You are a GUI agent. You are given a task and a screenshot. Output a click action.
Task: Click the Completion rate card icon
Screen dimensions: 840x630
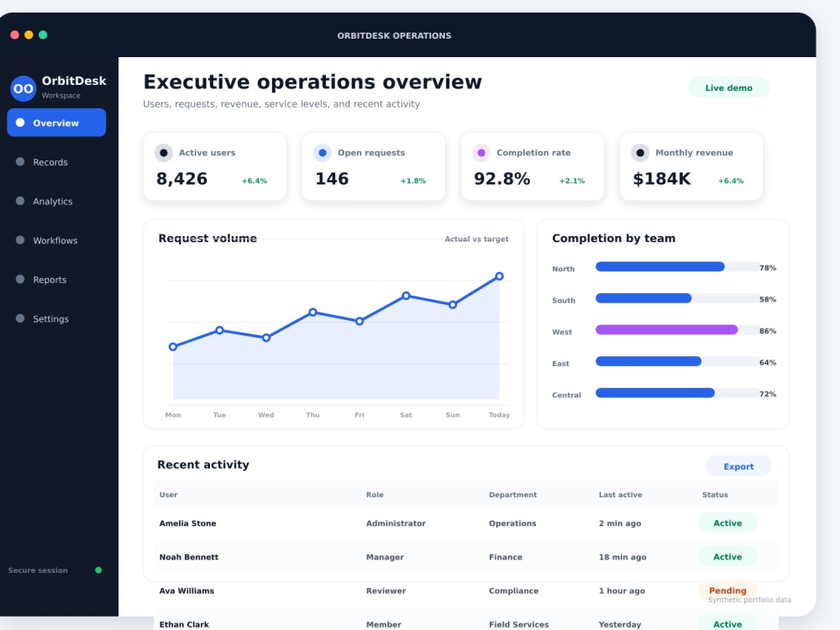481,153
